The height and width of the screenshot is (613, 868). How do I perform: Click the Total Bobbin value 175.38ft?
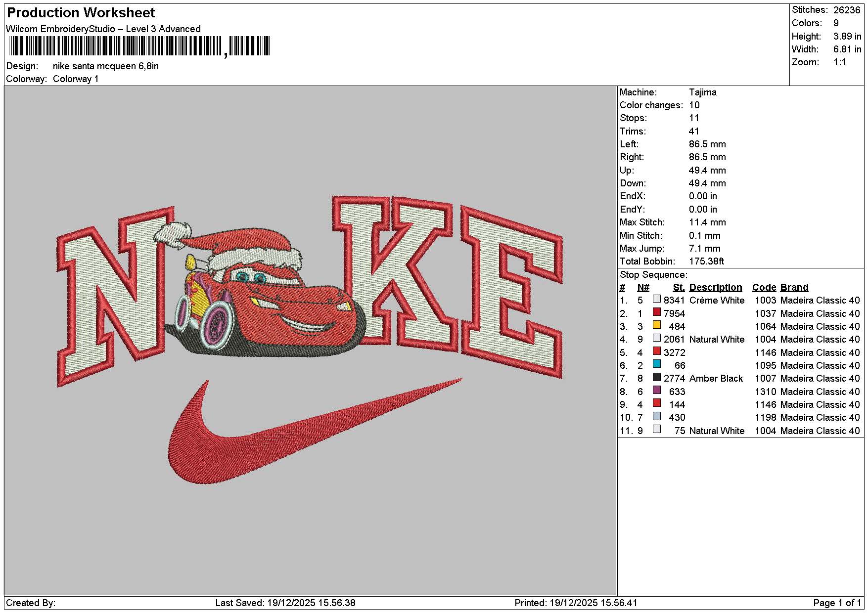[706, 262]
